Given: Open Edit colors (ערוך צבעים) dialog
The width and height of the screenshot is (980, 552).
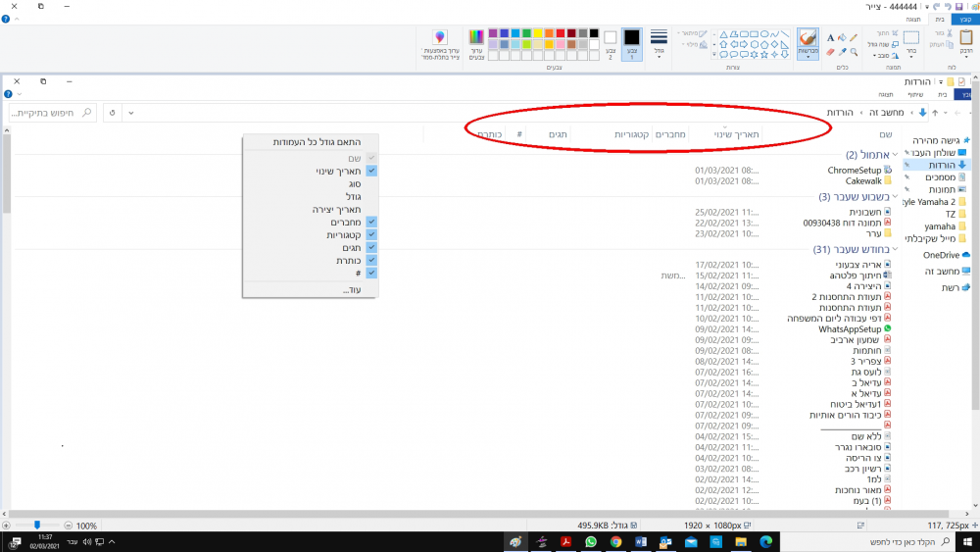Looking at the screenshot, I should 476,44.
